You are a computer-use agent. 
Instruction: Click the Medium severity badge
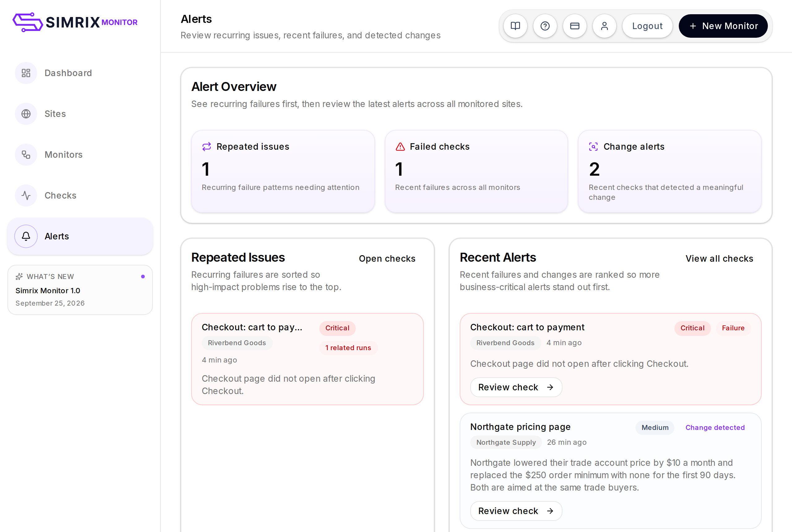click(x=655, y=427)
